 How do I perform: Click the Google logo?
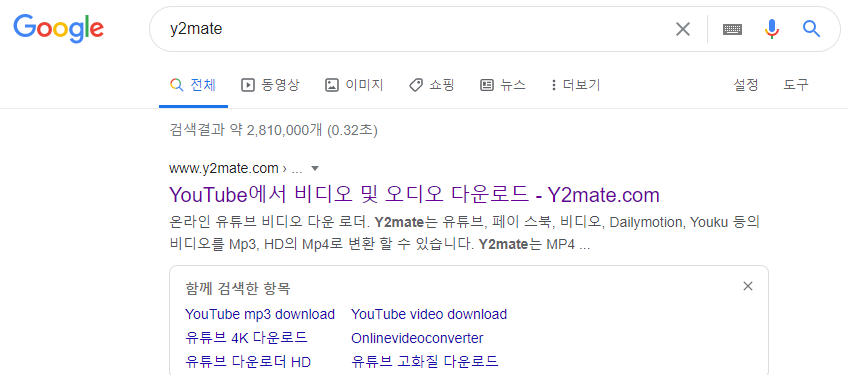coord(58,29)
